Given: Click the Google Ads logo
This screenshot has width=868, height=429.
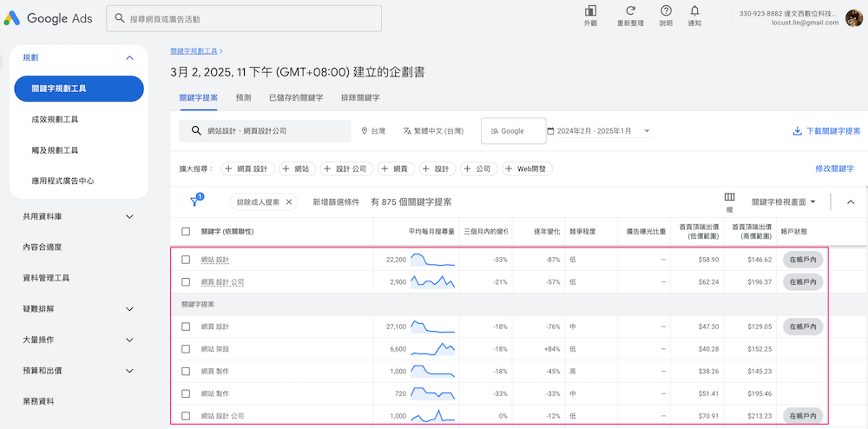Looking at the screenshot, I should tap(48, 18).
